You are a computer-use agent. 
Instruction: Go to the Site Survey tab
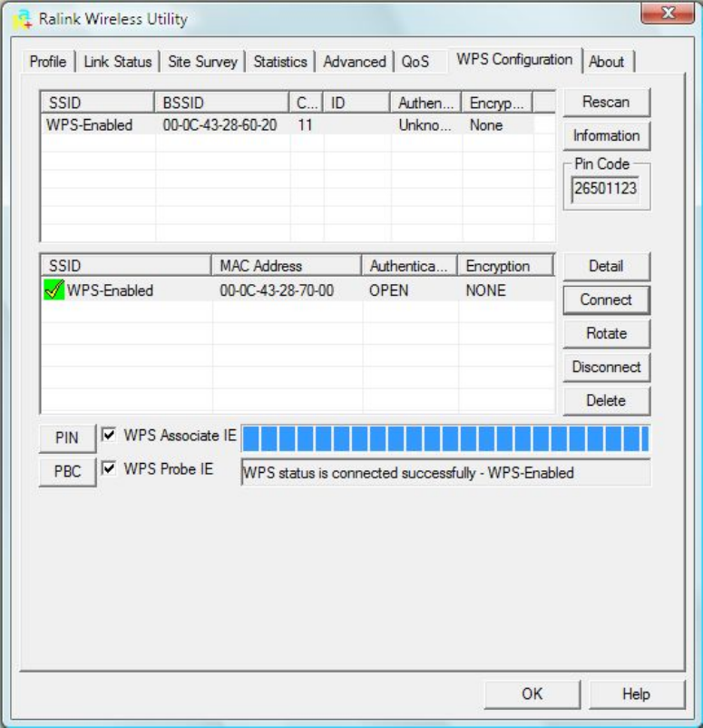coord(203,62)
